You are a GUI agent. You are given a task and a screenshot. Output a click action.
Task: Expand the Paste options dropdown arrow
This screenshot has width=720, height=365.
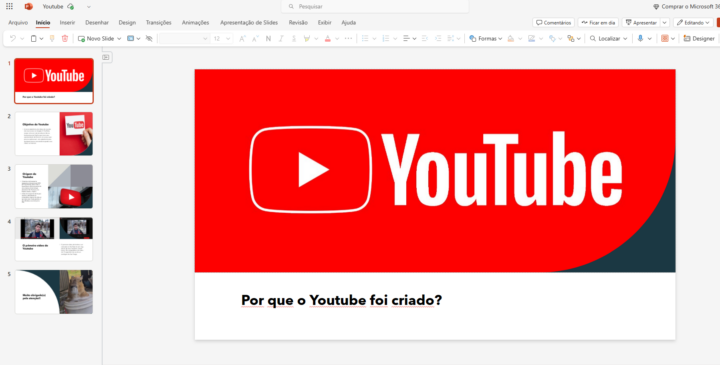(x=41, y=39)
